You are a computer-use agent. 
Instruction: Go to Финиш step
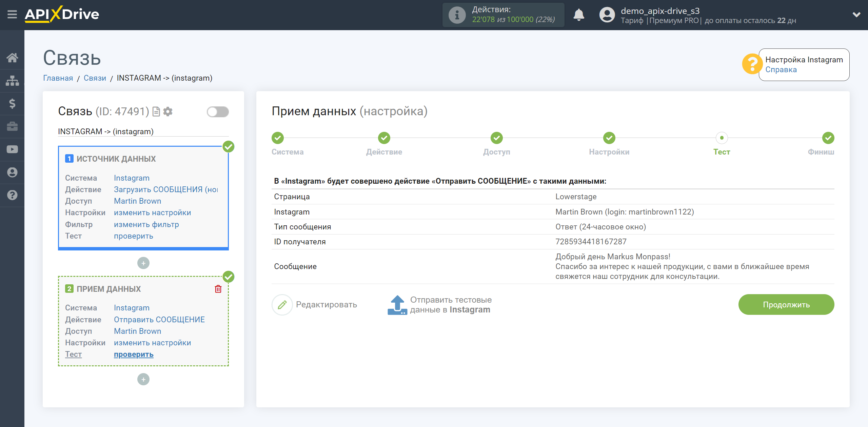[828, 138]
